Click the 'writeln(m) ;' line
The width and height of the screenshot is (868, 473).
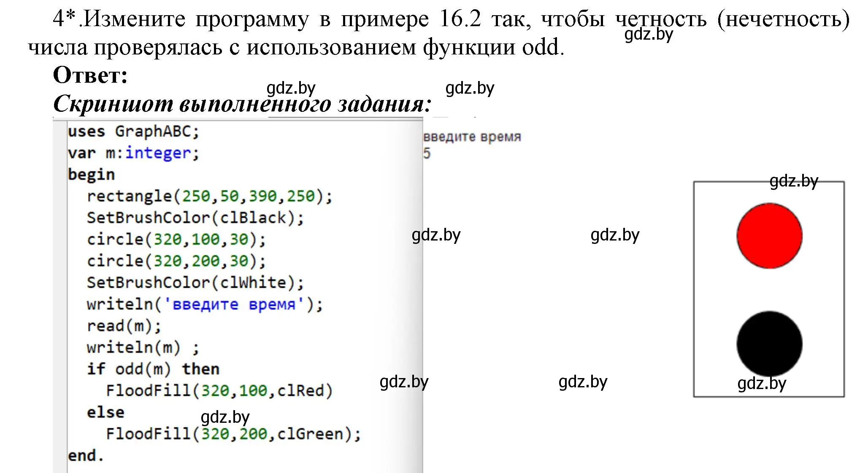click(143, 348)
